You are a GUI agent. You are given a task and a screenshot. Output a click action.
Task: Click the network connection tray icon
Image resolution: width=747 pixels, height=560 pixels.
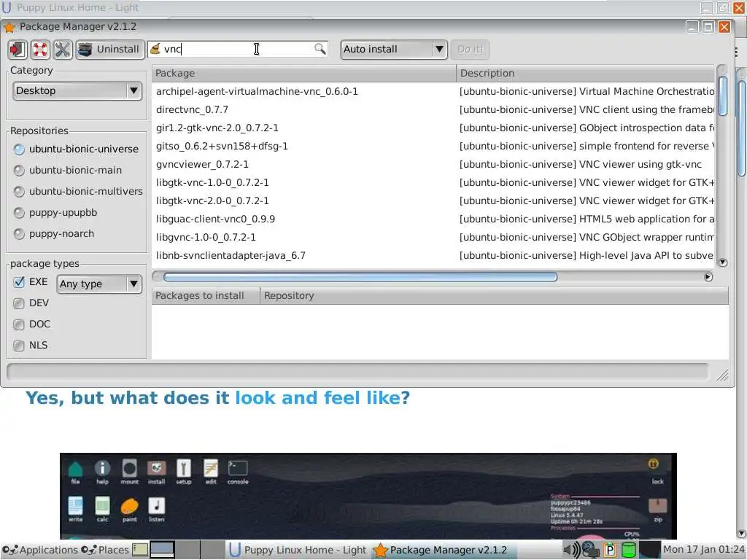coord(591,550)
